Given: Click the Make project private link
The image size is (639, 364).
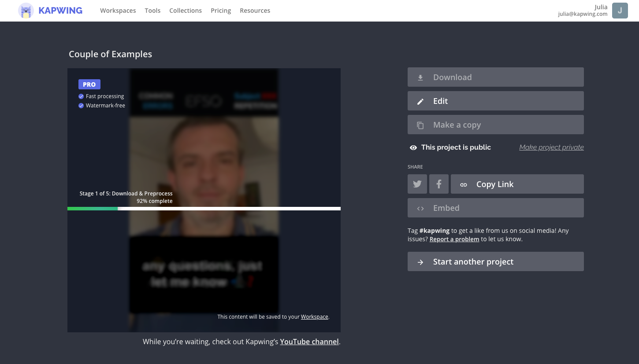Looking at the screenshot, I should [x=551, y=147].
